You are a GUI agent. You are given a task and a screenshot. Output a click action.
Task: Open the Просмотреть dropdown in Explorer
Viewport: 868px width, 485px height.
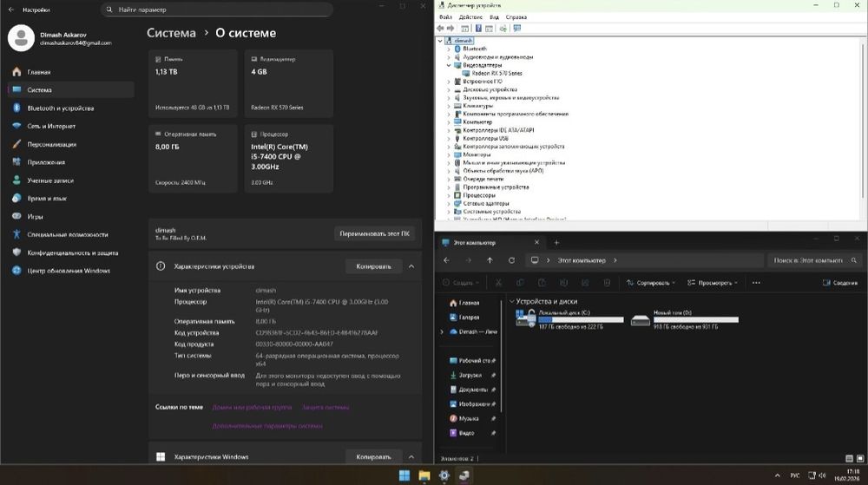coord(713,283)
